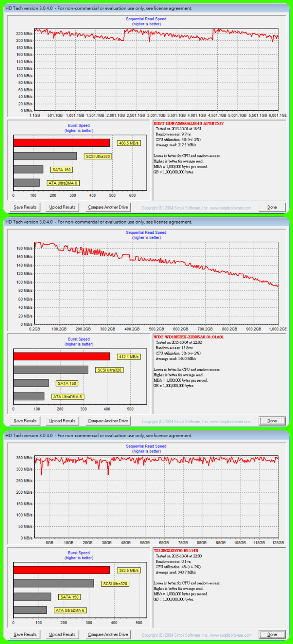The height and width of the screenshot is (644, 293).
Task: Click the red 412.1 MB/s burst bar
Action: (61, 356)
